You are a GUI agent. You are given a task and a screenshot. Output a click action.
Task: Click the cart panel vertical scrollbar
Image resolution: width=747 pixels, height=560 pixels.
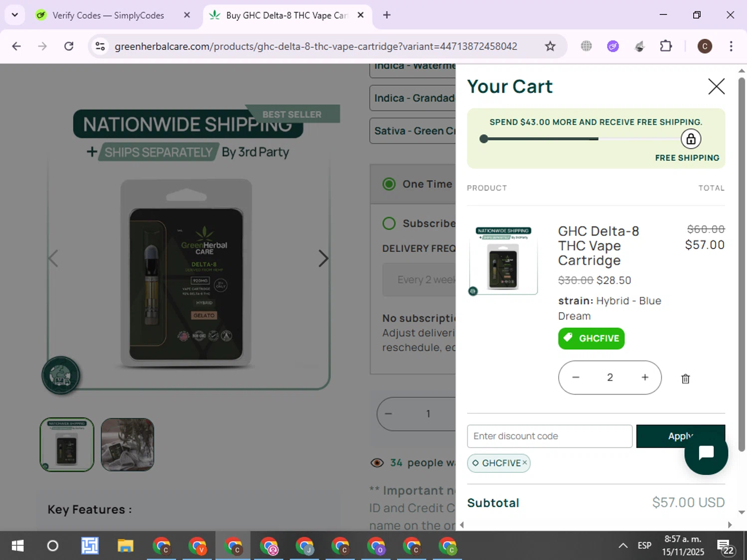(x=742, y=264)
